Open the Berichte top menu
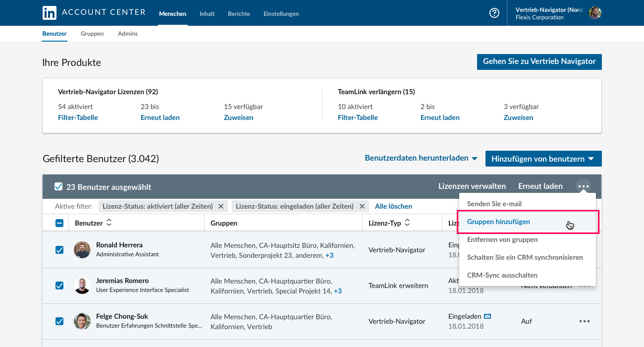This screenshot has width=644, height=347. point(239,14)
